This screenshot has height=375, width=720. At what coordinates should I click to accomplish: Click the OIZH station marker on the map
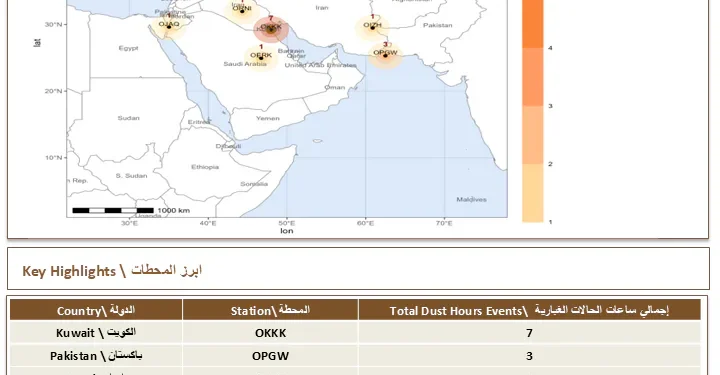[372, 28]
